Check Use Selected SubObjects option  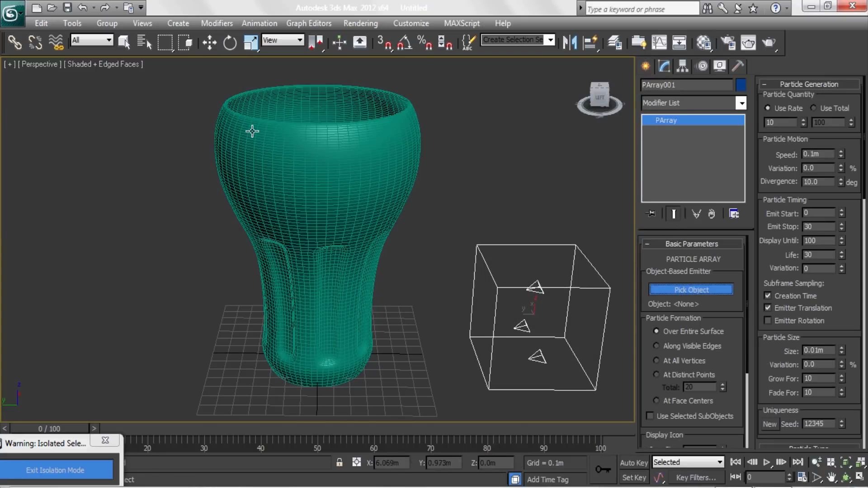[650, 416]
